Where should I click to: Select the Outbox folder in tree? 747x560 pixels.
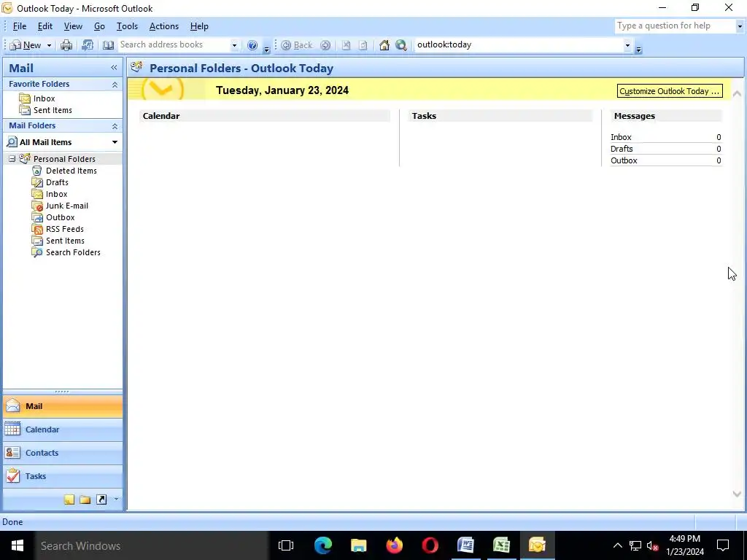coord(60,217)
